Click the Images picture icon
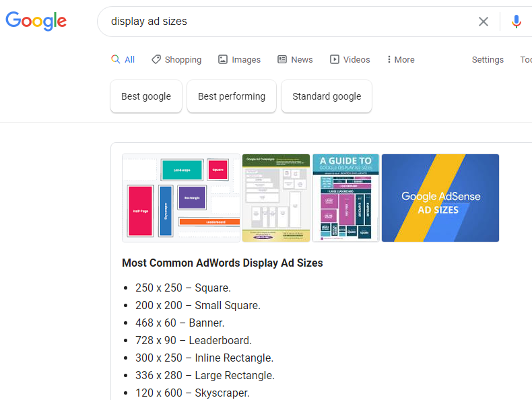The width and height of the screenshot is (532, 400). (223, 59)
